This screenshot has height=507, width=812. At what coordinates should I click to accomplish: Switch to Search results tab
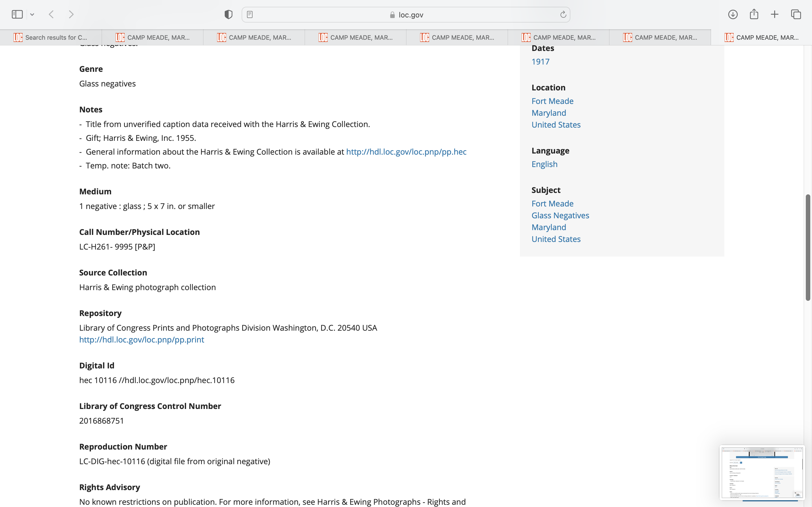coord(51,37)
